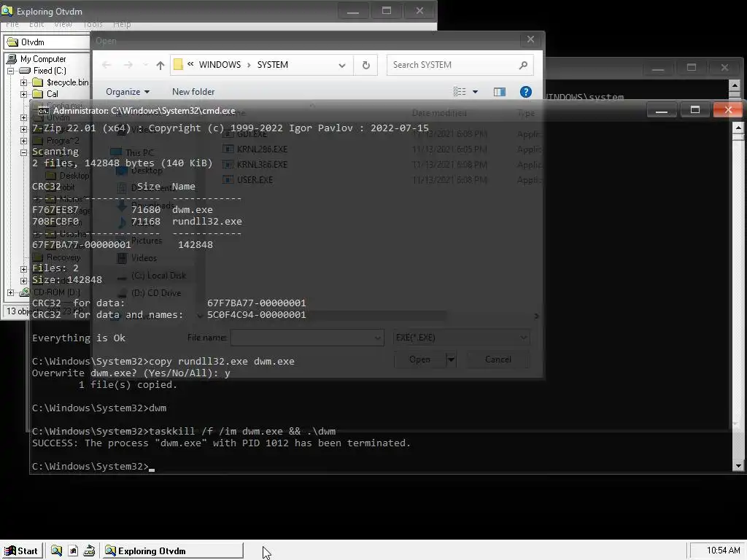Open the Help menu in Exploring Otvdm
This screenshot has width=747, height=560.
122,24
